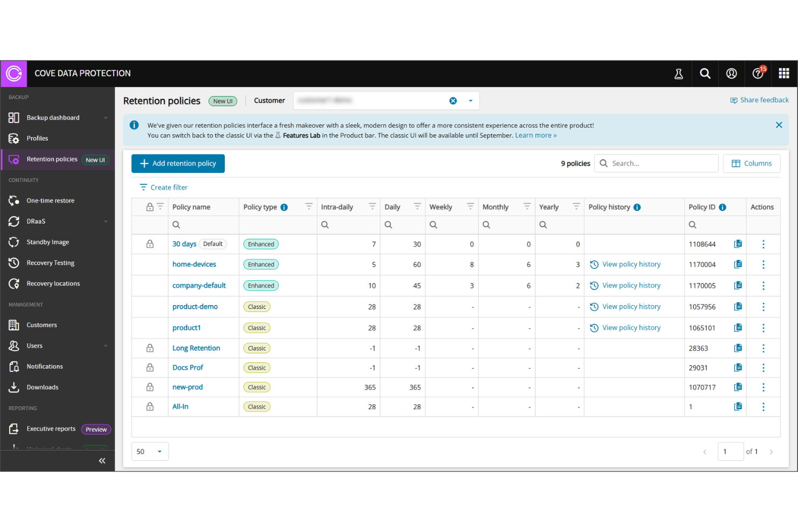Viewport: 798px width, 532px height.
Task: View policy history for company-default
Action: tap(631, 285)
